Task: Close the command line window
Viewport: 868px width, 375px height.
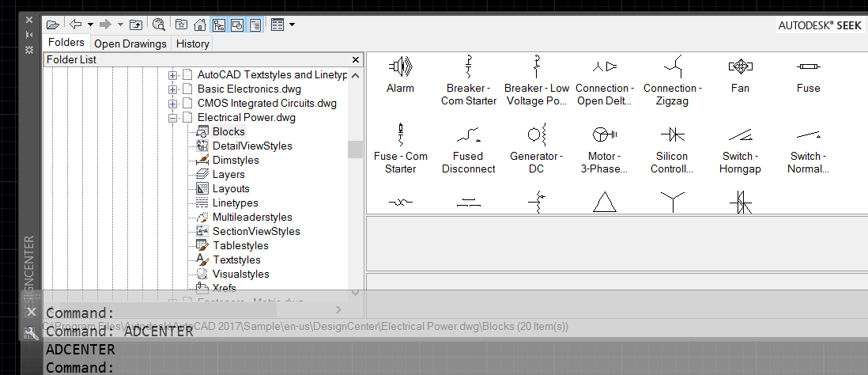Action: (32, 312)
